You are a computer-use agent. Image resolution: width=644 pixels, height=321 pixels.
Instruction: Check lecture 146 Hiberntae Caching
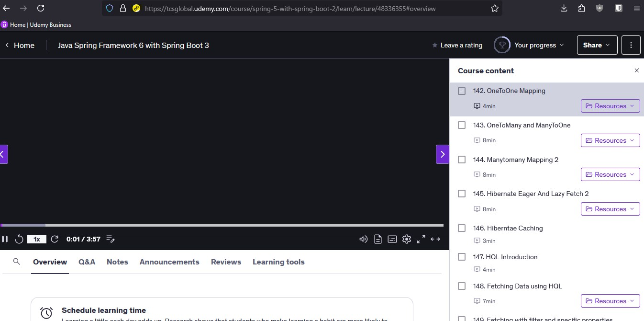click(462, 228)
